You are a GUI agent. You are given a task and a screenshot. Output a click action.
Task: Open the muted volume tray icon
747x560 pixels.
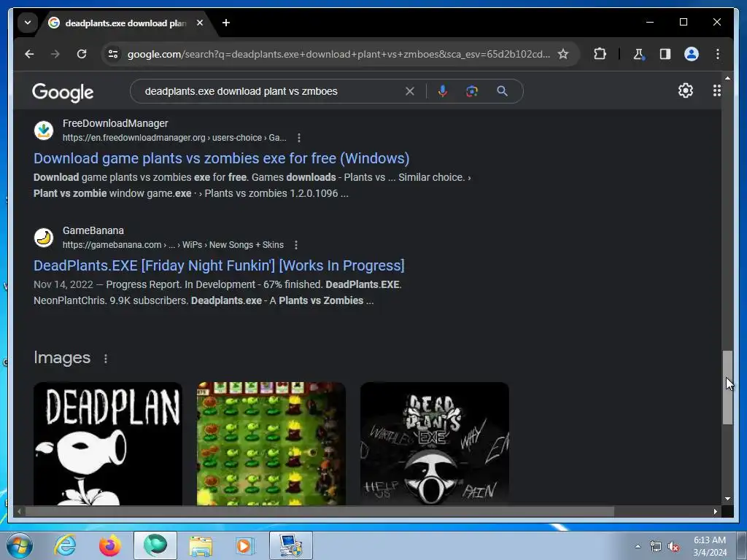pos(673,547)
